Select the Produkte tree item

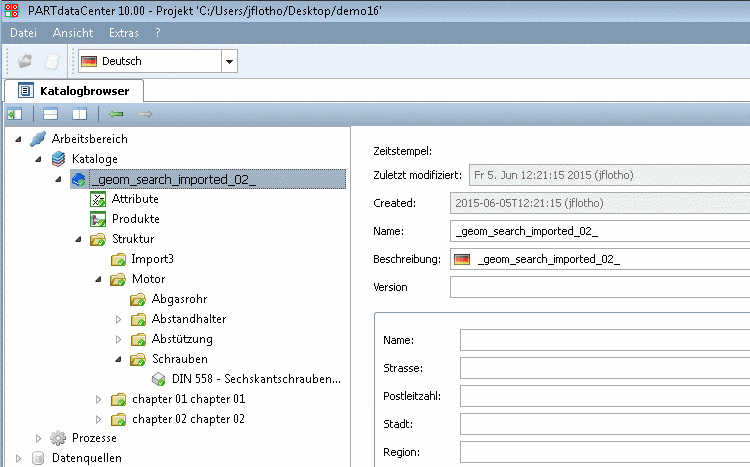[135, 219]
